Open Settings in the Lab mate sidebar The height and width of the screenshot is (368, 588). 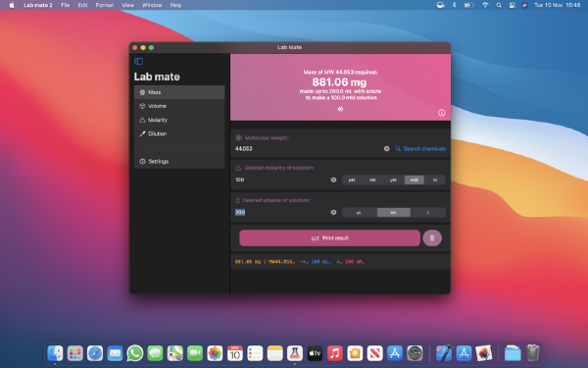(x=179, y=162)
